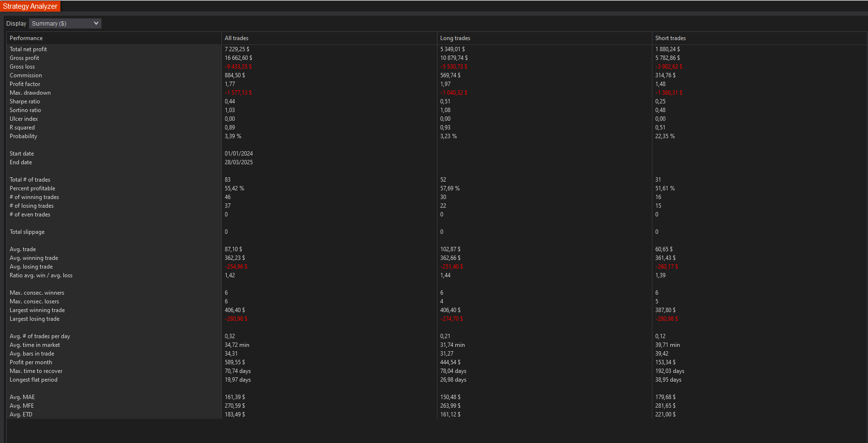Viewport: 868px width, 443px height.
Task: Select All trades percent profitable 55,42 %
Action: click(x=234, y=188)
